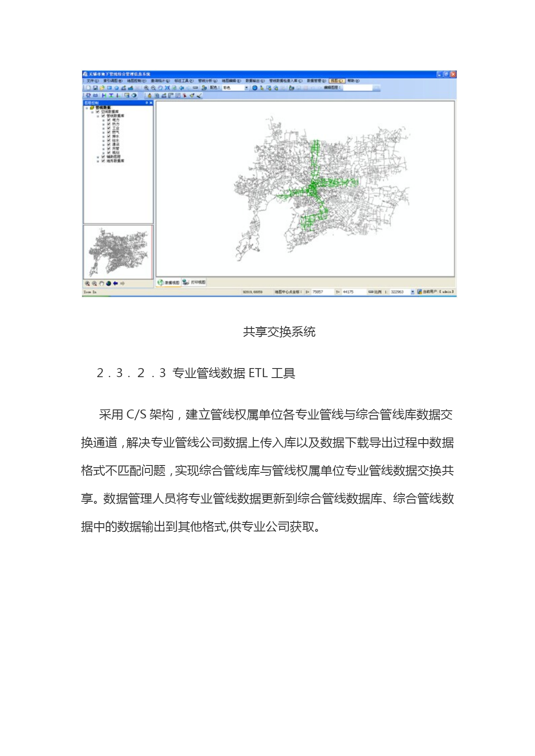Click the overview panel zoom in icon

point(88,284)
